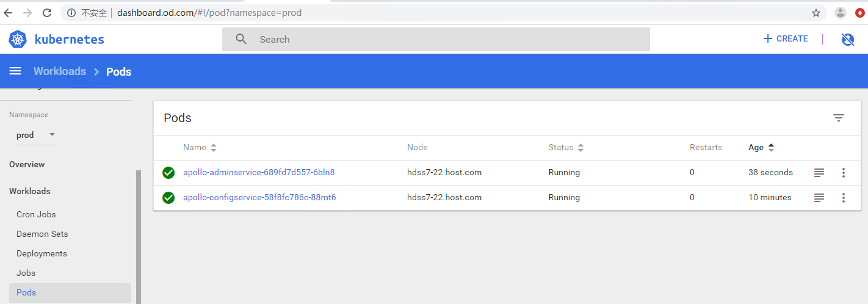
Task: Select Deployments in the sidebar
Action: click(x=42, y=253)
